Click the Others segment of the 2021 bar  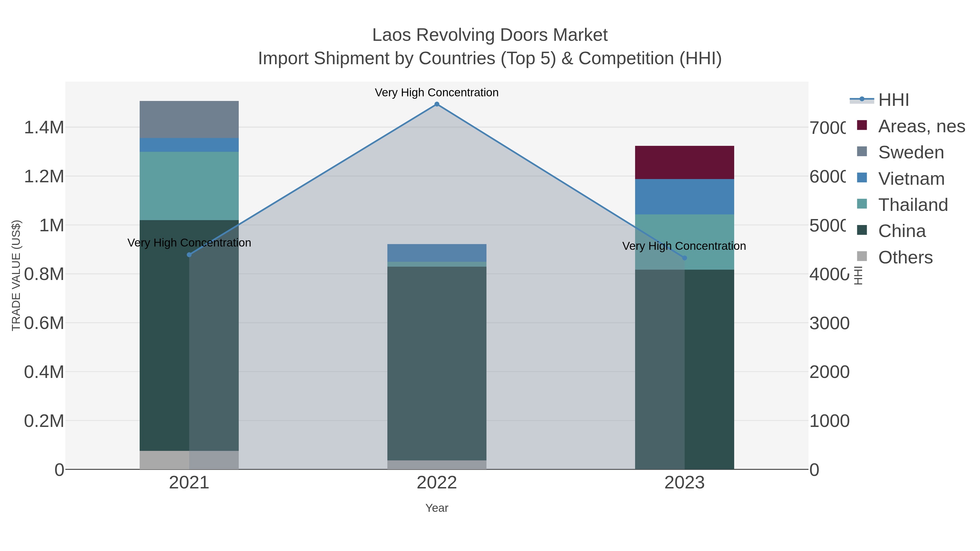pos(189,460)
